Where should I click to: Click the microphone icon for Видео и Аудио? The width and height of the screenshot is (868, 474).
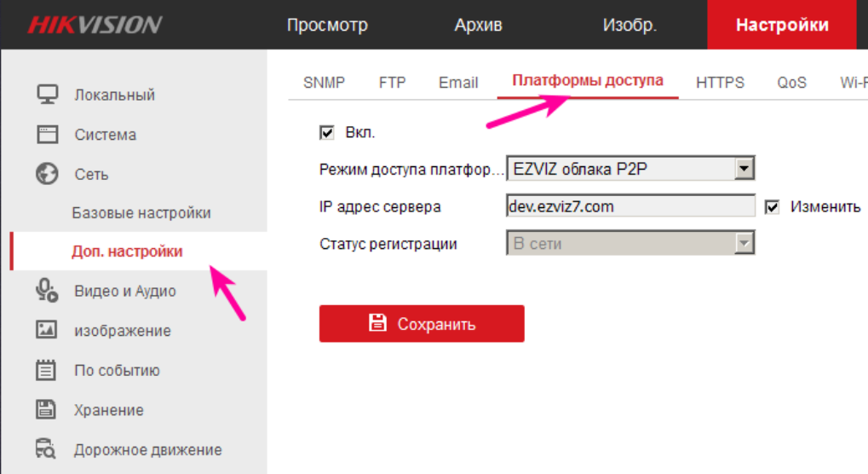(46, 291)
